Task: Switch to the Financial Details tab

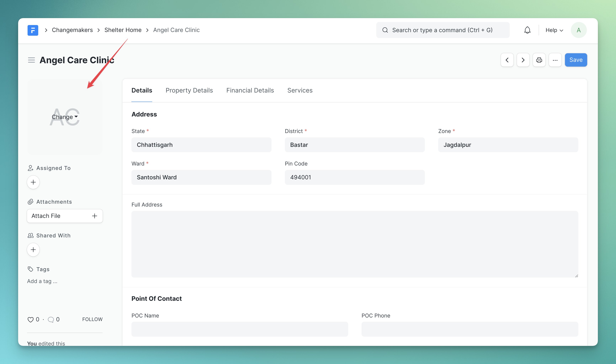Action: [x=250, y=90]
